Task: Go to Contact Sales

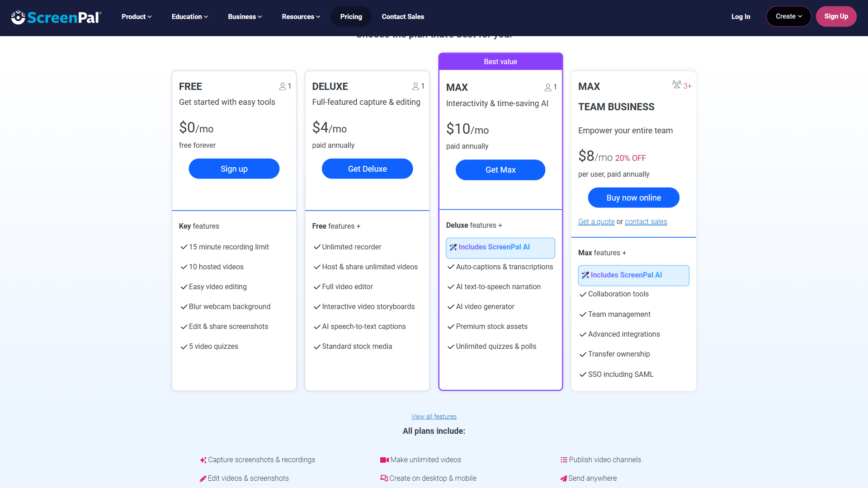Action: point(403,17)
